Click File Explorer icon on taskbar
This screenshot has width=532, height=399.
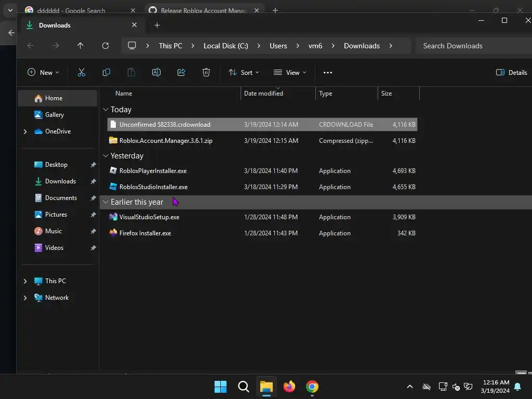267,387
